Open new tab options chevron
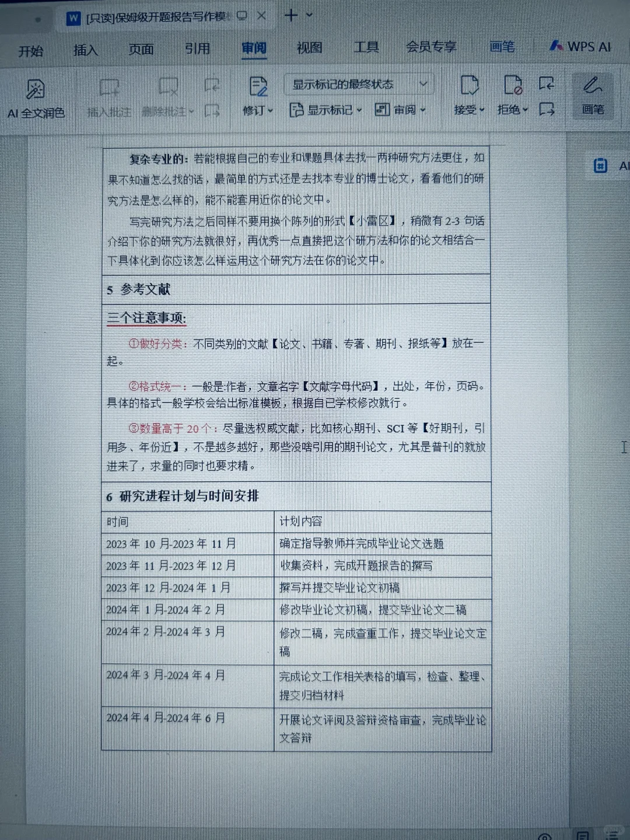 click(x=309, y=15)
